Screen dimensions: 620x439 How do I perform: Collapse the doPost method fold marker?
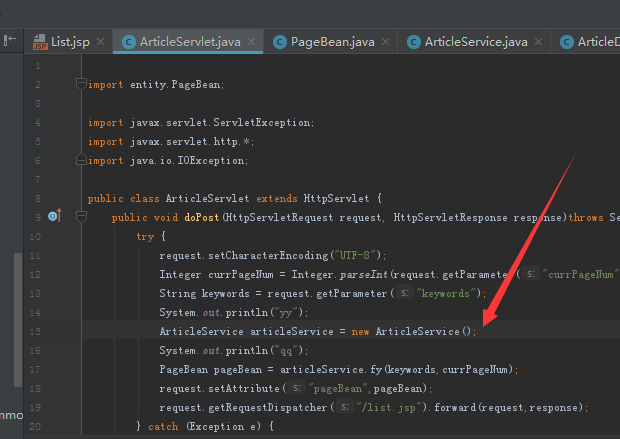tap(82, 217)
